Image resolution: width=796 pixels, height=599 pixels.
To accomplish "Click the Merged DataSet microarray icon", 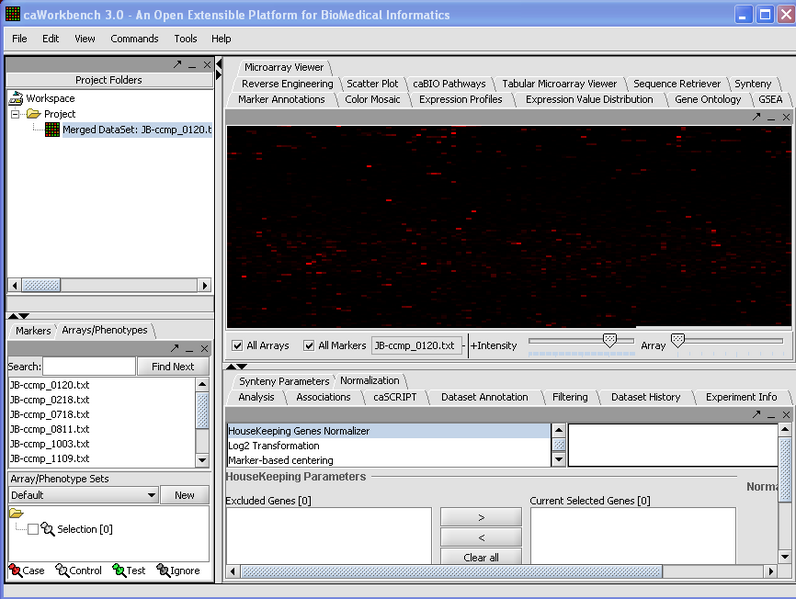I will tap(52, 130).
